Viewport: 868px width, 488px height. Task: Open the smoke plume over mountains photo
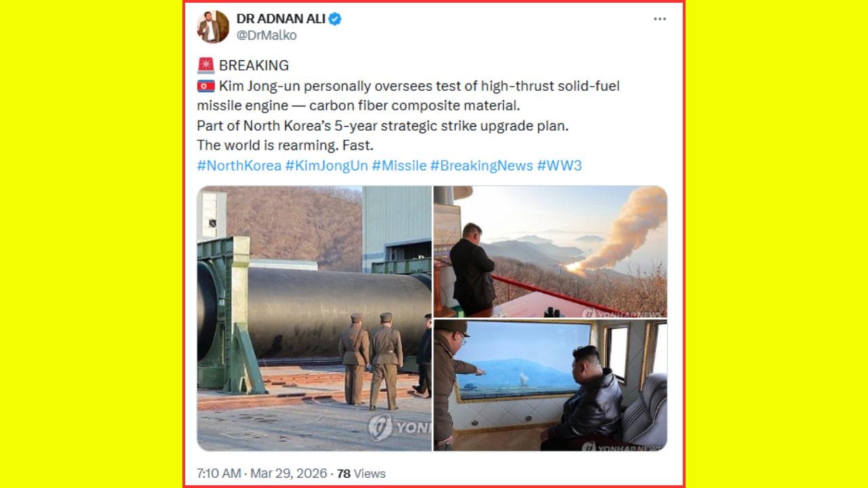(550, 251)
